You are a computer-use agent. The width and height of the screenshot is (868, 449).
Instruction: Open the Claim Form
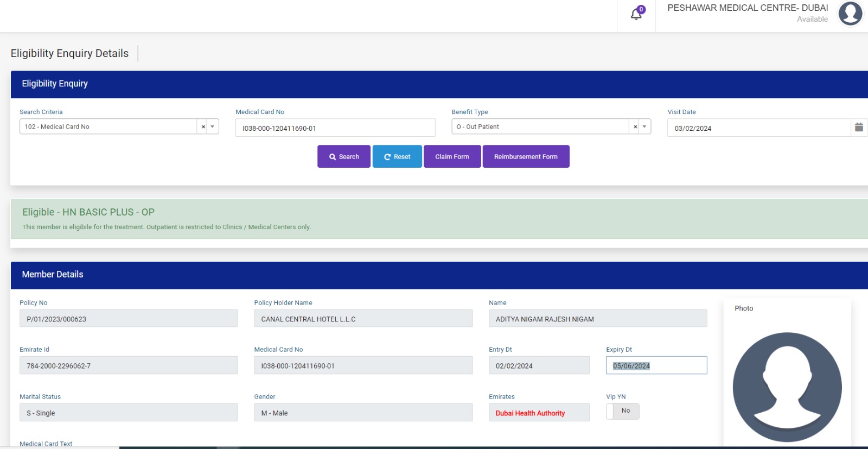452,156
